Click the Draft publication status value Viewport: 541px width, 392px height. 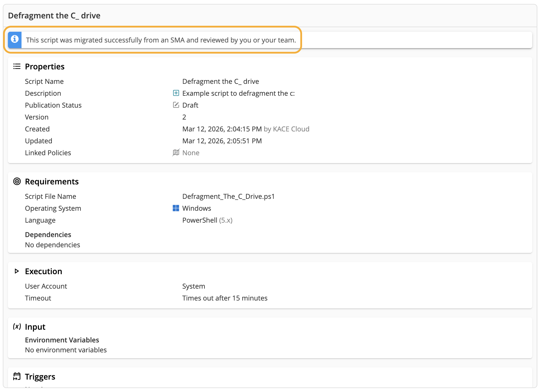(x=190, y=105)
